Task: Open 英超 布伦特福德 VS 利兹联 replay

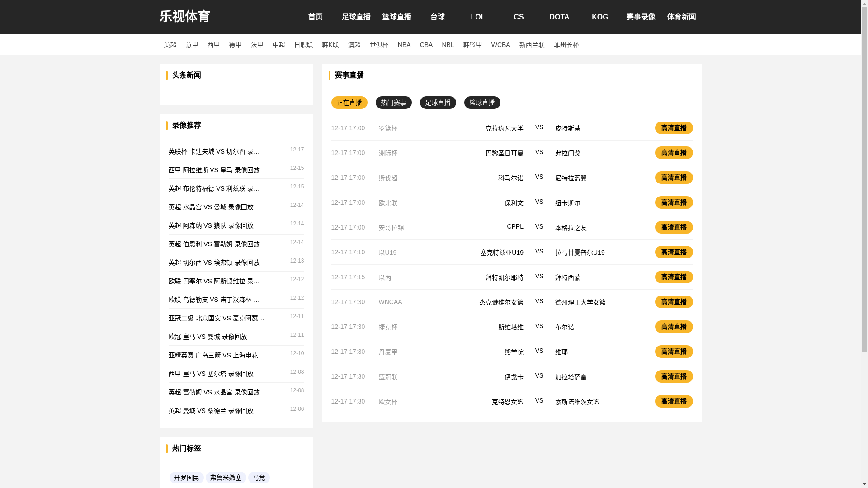Action: tap(214, 188)
